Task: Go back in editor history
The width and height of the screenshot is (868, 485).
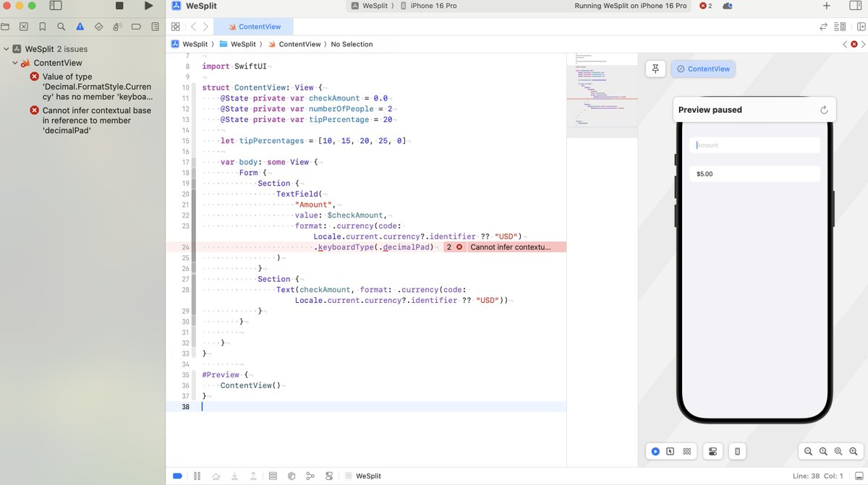Action: [x=194, y=27]
